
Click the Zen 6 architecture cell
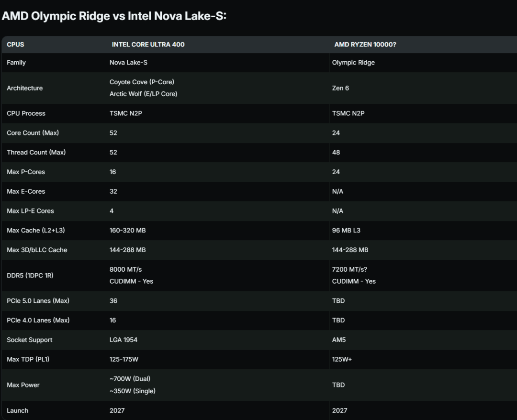tap(341, 88)
